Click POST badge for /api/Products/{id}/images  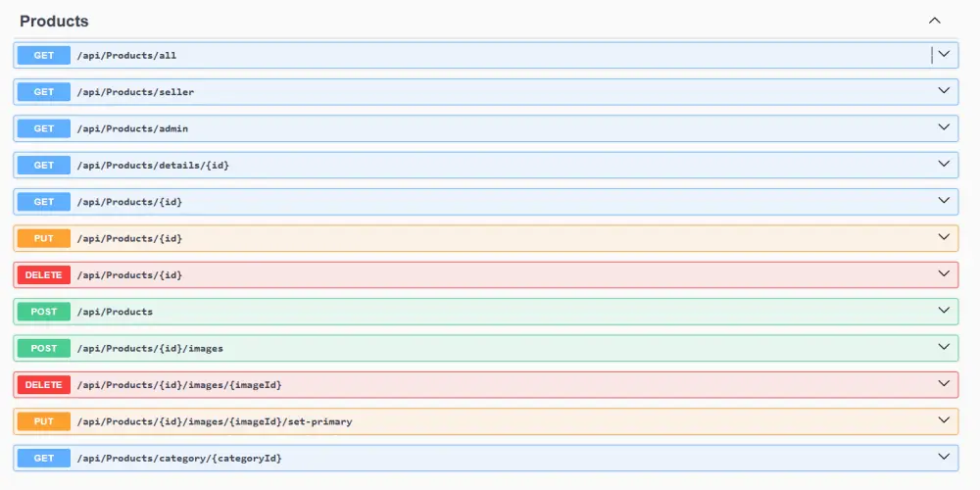tap(44, 348)
